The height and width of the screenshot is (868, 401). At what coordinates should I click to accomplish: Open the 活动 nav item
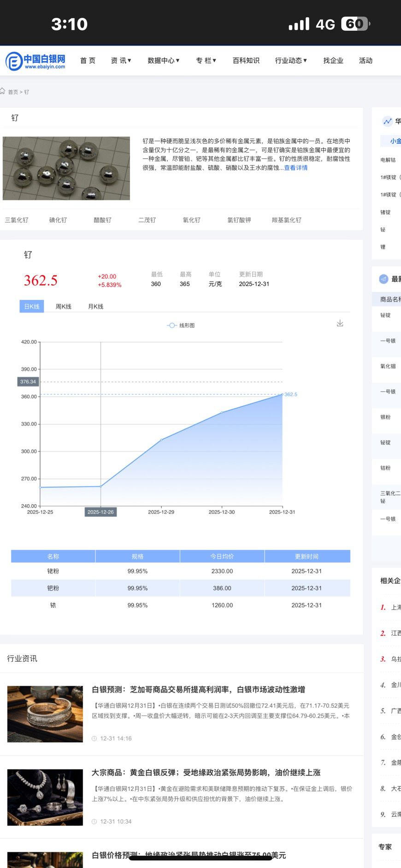366,60
